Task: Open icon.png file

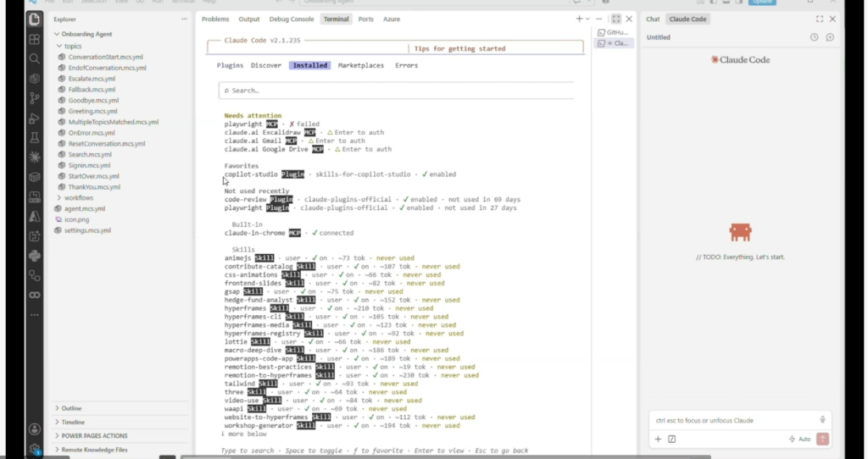Action: (x=76, y=219)
